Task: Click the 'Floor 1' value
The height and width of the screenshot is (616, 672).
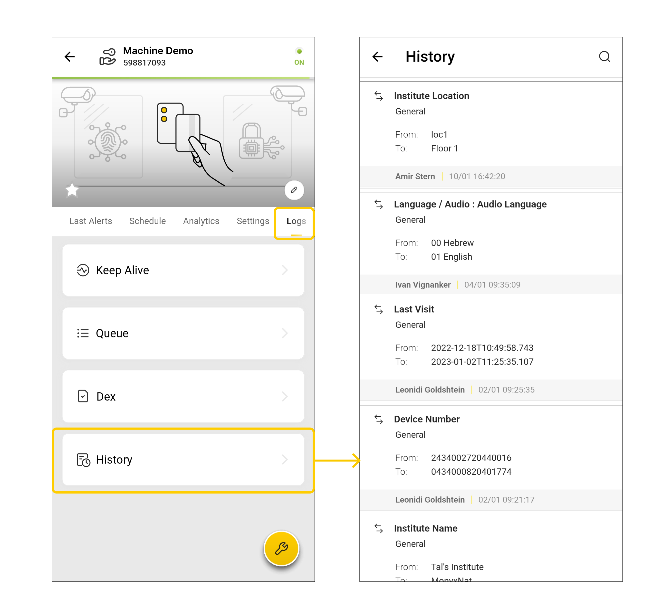Action: (444, 148)
